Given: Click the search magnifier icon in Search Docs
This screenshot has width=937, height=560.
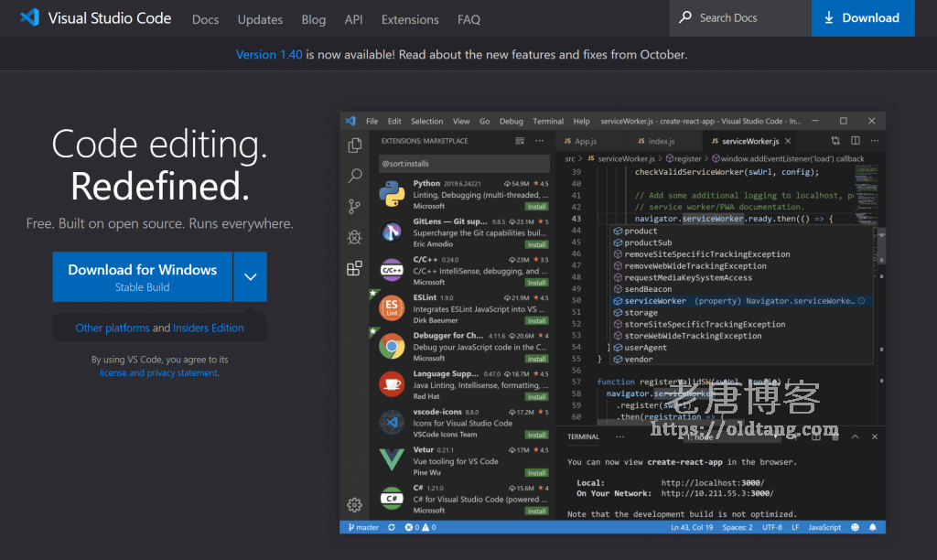Looking at the screenshot, I should point(685,17).
